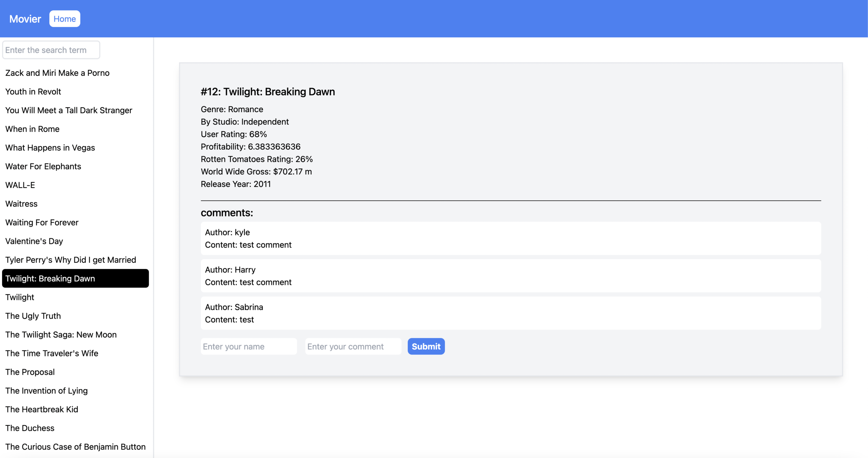Open The Curious Case of Benjamin Button

click(75, 447)
